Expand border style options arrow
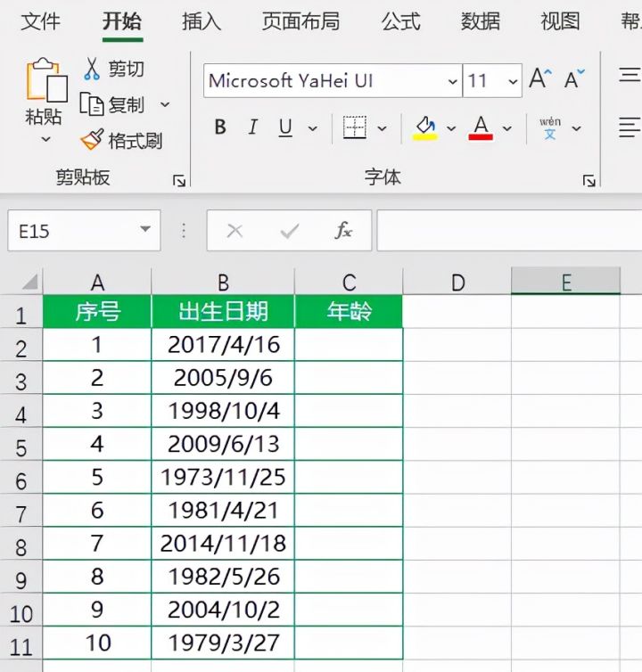 click(x=382, y=128)
